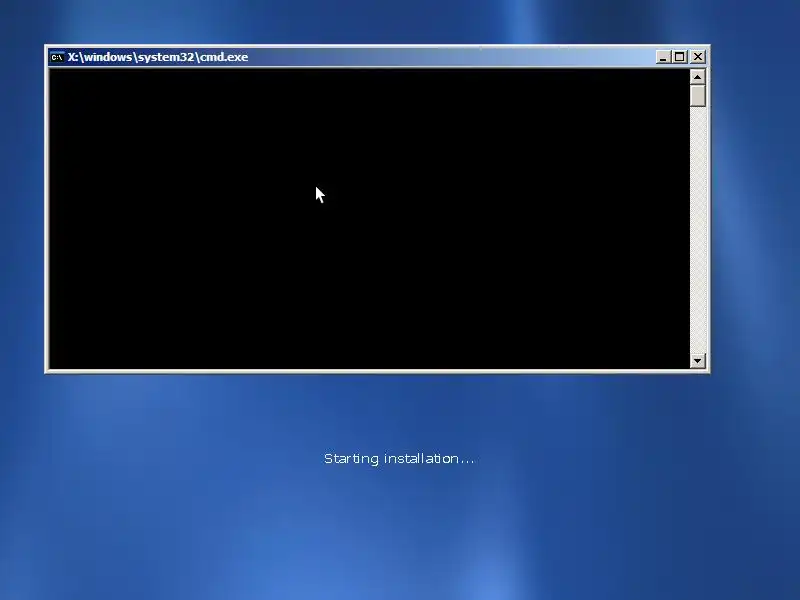
Task: Click inside the black console area
Action: (x=369, y=218)
